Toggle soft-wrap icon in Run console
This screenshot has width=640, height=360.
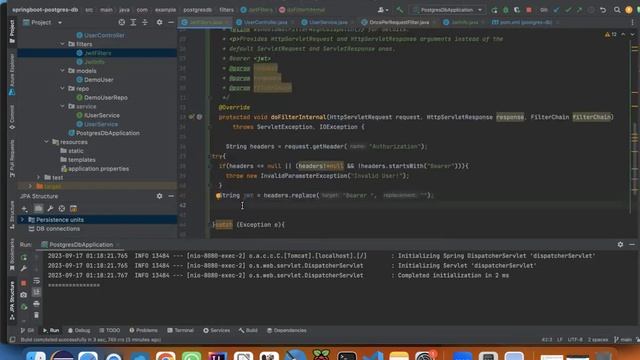click(x=36, y=281)
